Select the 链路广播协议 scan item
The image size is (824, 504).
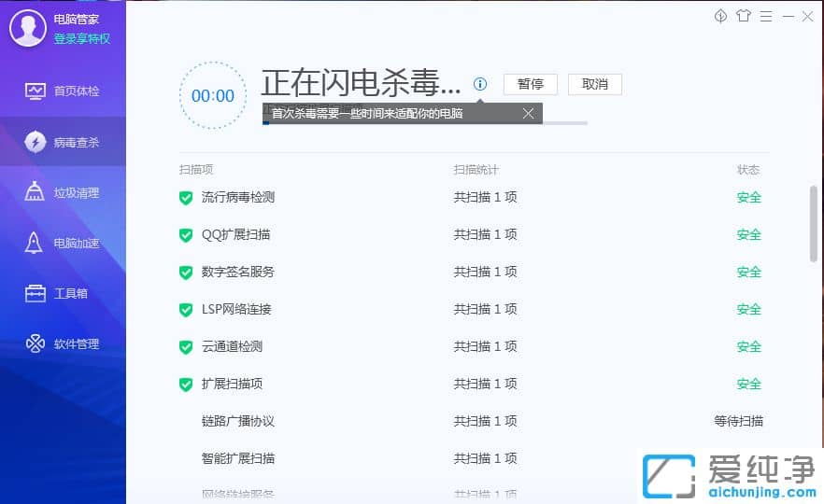[238, 421]
